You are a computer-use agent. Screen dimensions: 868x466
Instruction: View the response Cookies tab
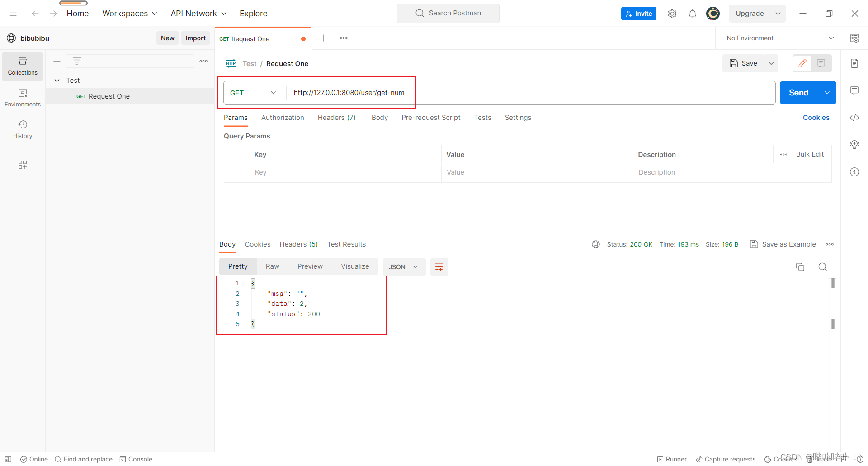click(258, 244)
